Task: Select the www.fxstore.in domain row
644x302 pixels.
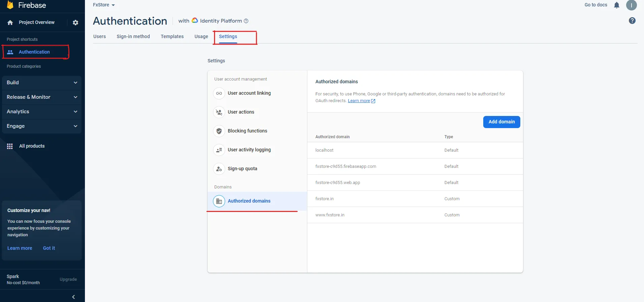Action: (x=415, y=215)
